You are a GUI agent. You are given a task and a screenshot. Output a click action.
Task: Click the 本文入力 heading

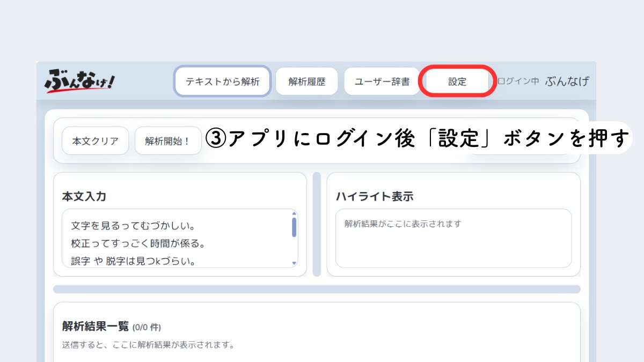click(84, 196)
